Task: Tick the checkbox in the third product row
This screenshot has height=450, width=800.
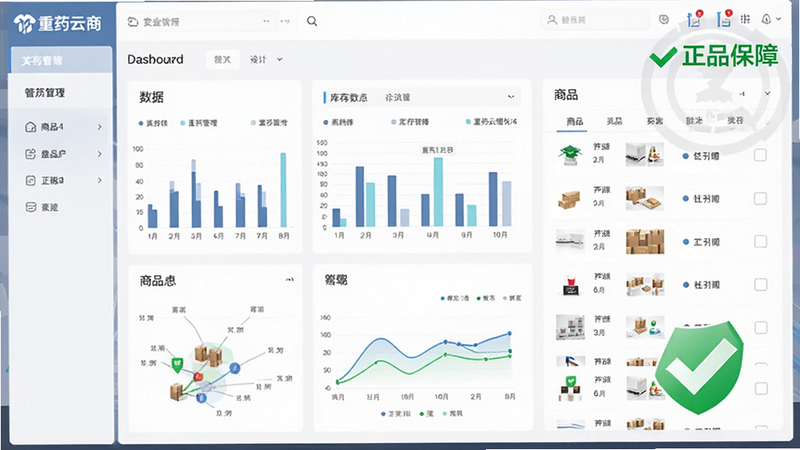Action: click(x=760, y=241)
